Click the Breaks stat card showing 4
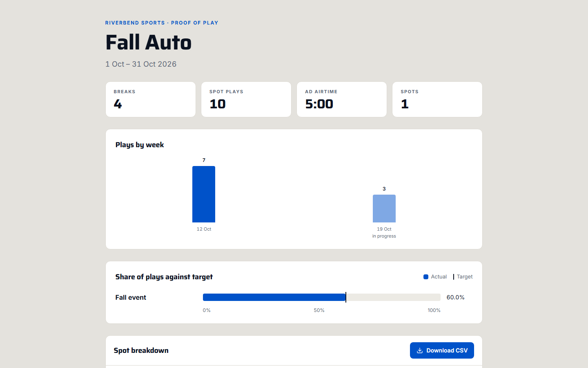The height and width of the screenshot is (368, 588). (151, 99)
